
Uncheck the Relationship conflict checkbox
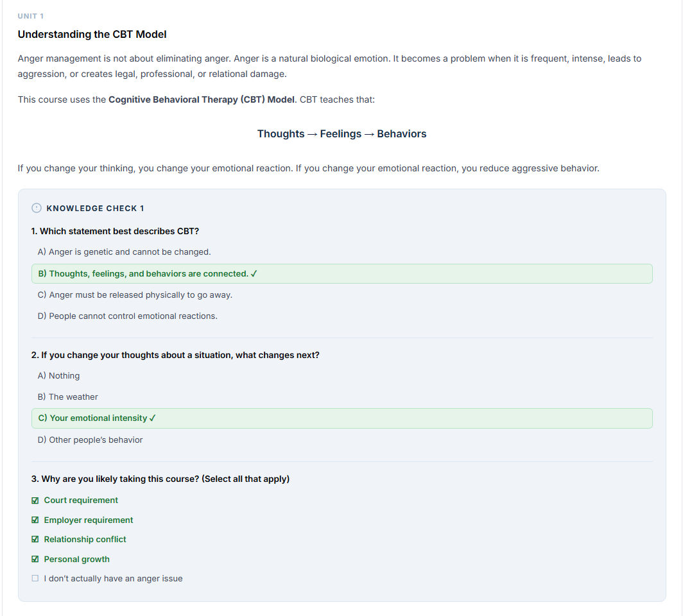[x=35, y=540]
